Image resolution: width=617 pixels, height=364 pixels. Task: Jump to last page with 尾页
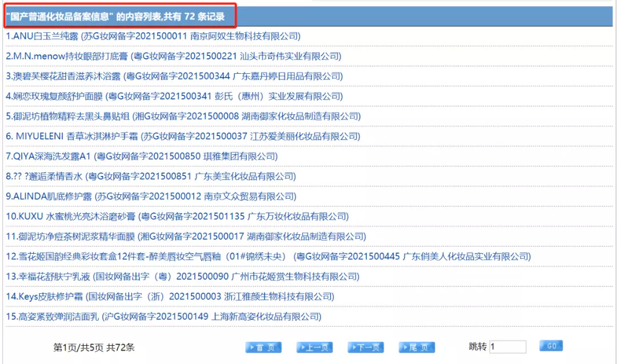417,347
